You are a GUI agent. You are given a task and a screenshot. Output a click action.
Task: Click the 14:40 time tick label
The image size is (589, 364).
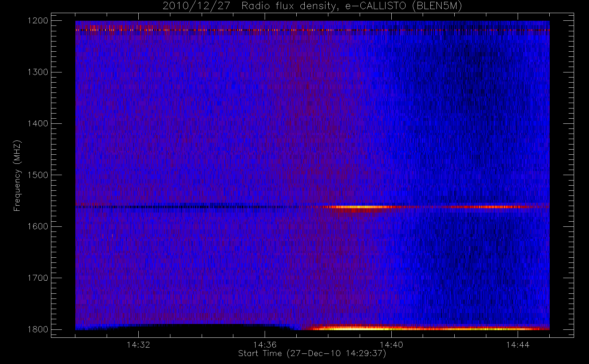point(391,345)
